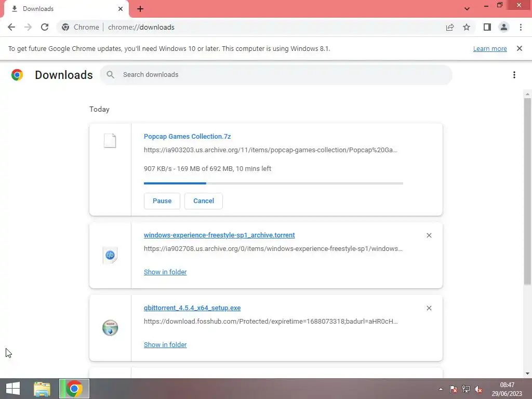
Task: Click the archive.org Popcap source URL
Action: 270,150
